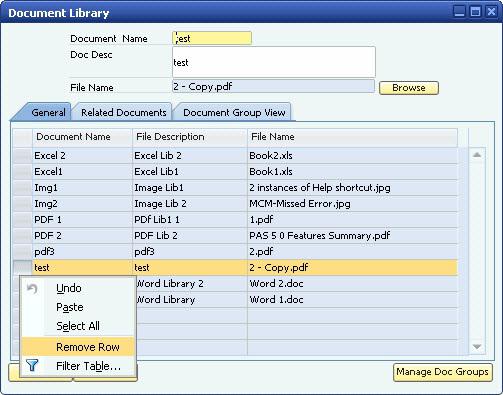
Task: Click the Img2 document name cell
Action: [82, 204]
